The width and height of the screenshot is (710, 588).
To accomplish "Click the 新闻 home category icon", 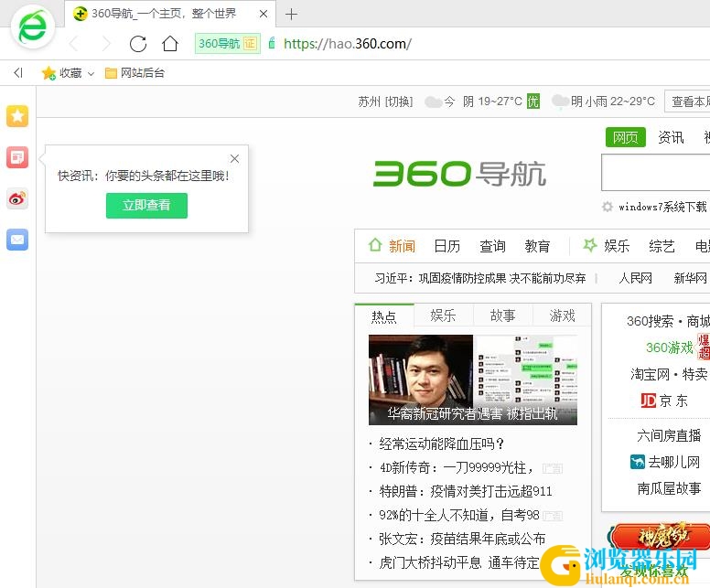I will [x=375, y=245].
